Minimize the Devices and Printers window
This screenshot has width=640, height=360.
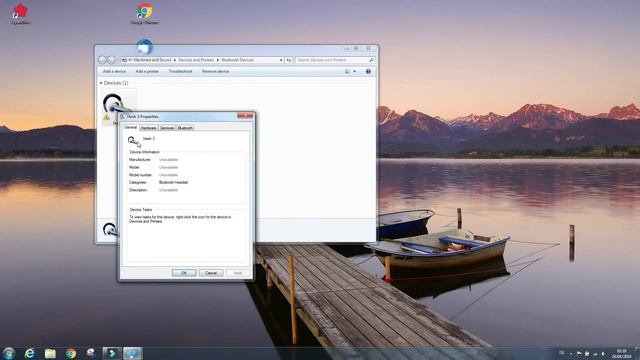click(347, 48)
